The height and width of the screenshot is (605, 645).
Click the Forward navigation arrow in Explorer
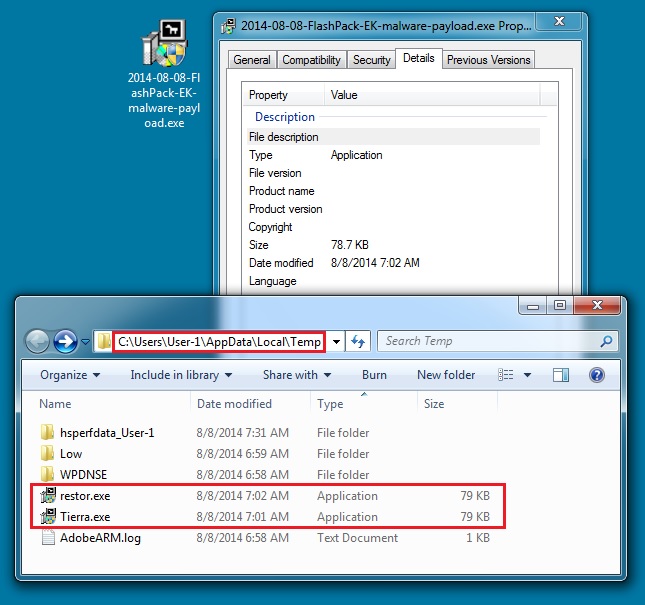pyautogui.click(x=66, y=341)
